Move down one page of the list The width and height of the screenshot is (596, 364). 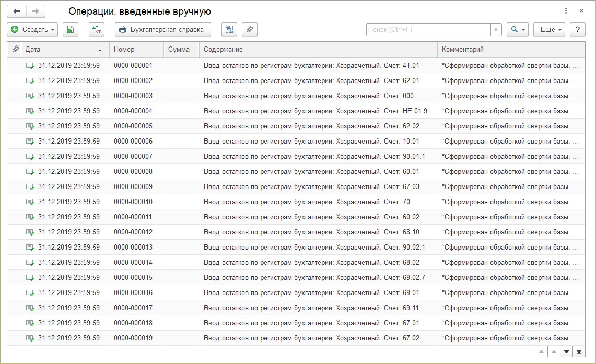click(x=566, y=352)
